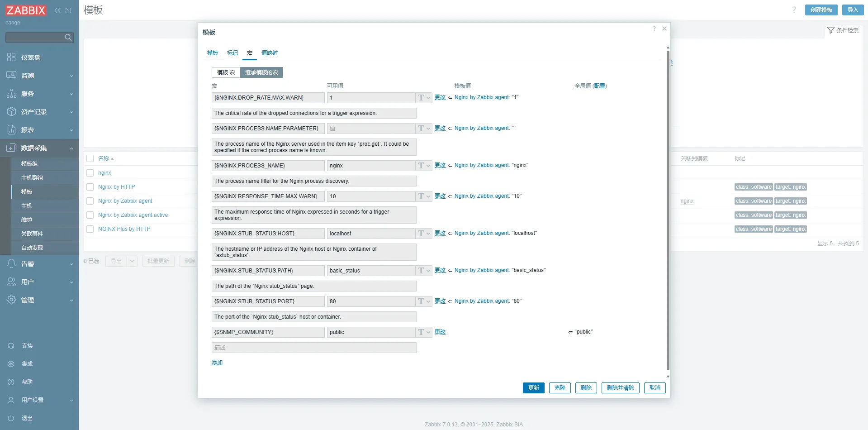This screenshot has height=430, width=868.
Task: Switch to the 宏 tab
Action: 250,53
